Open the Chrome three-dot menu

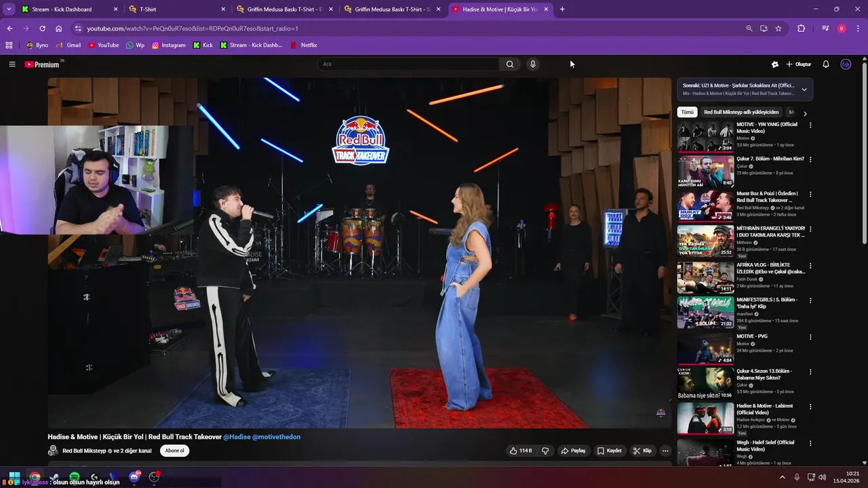pos(858,28)
